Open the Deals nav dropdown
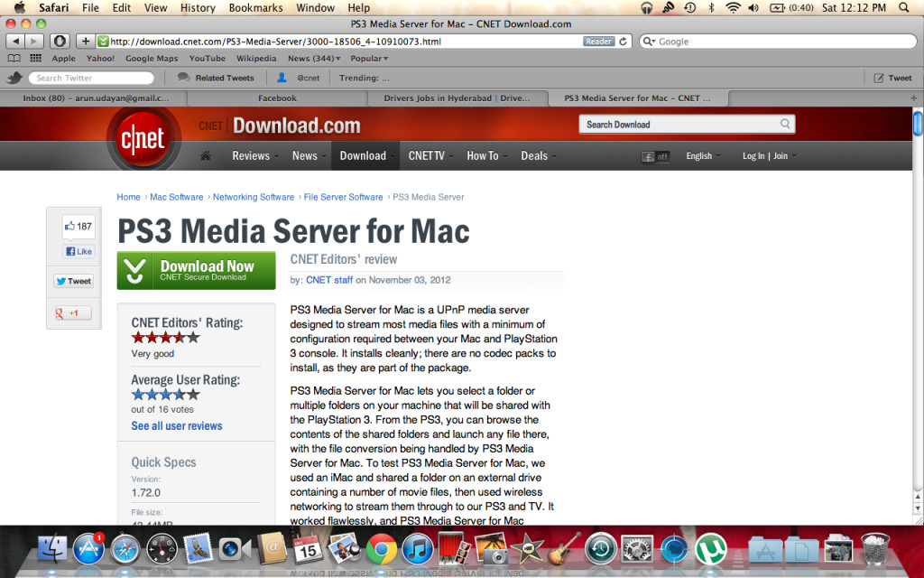This screenshot has width=924, height=578. [x=538, y=155]
